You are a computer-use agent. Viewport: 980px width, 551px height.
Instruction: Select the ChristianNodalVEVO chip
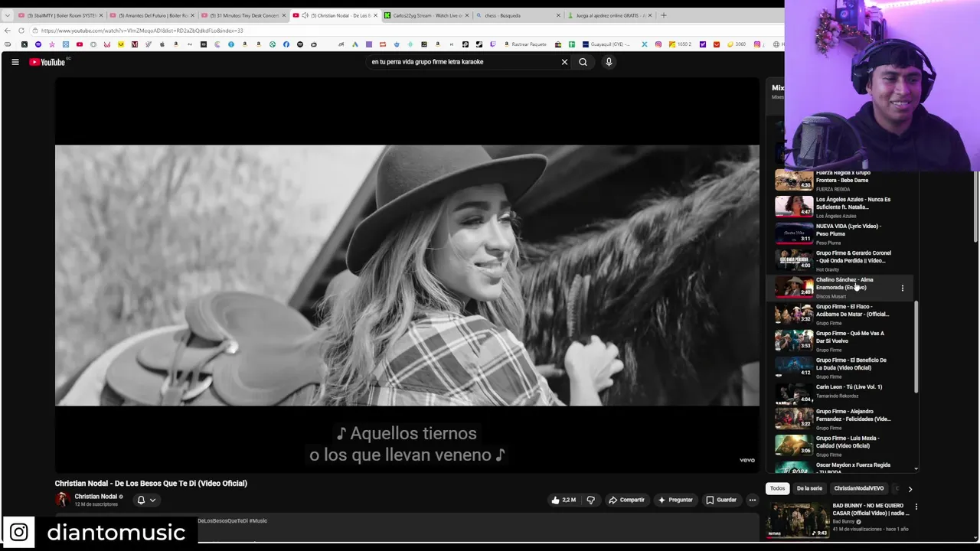(858, 488)
